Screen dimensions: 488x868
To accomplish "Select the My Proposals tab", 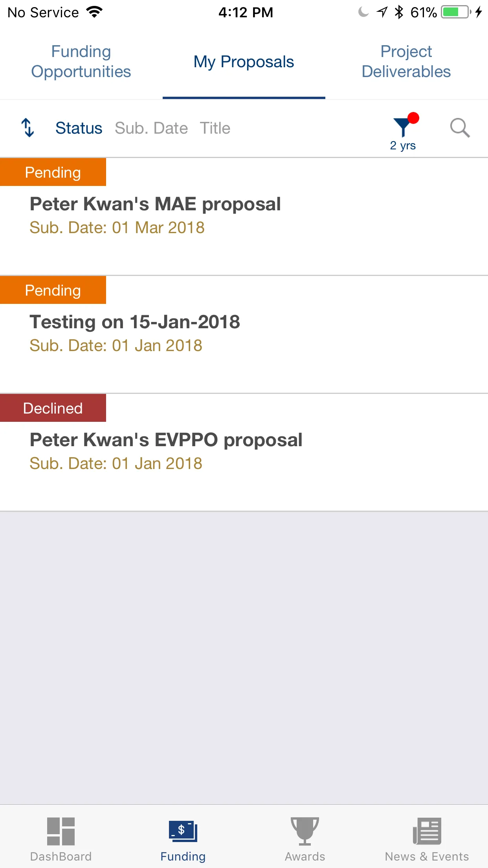I will tap(244, 62).
